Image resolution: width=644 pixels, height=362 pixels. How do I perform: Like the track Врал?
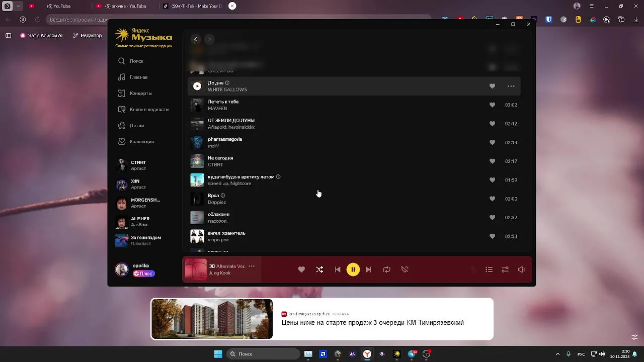click(x=492, y=199)
